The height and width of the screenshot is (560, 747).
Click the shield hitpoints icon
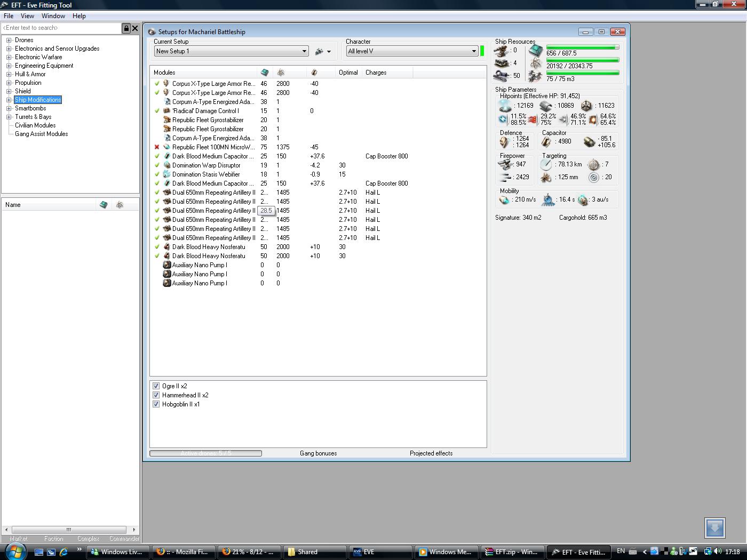pos(504,106)
